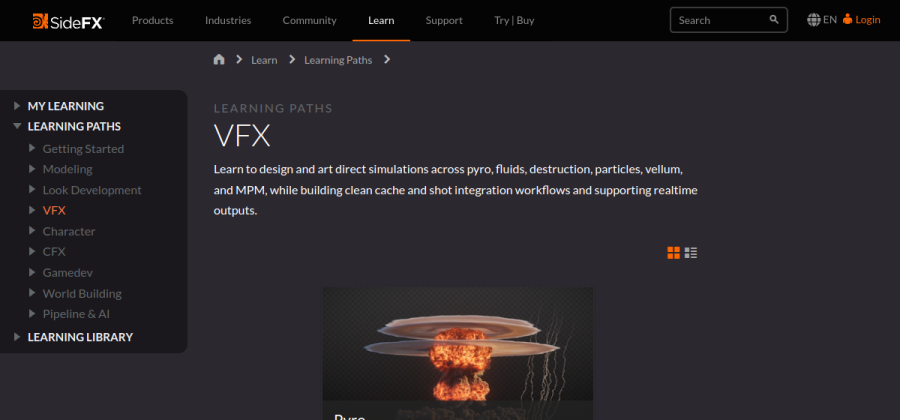Click the search magnifier icon

click(774, 20)
